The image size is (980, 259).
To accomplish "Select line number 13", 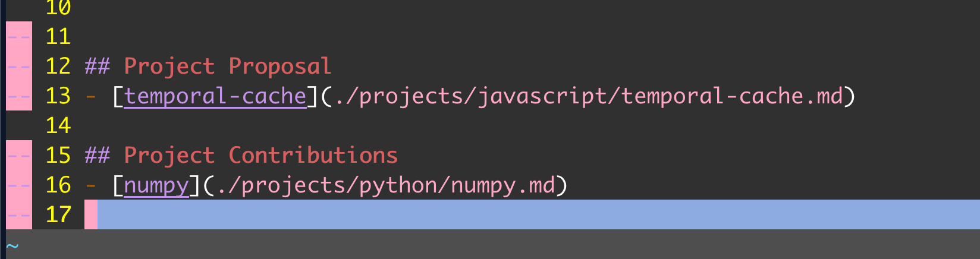I will pyautogui.click(x=58, y=96).
